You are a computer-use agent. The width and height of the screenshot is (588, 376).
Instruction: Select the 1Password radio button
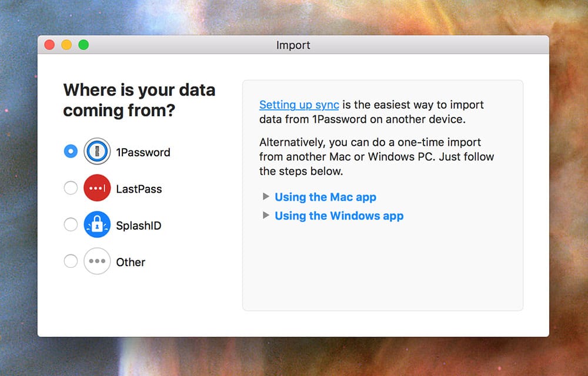pos(70,151)
